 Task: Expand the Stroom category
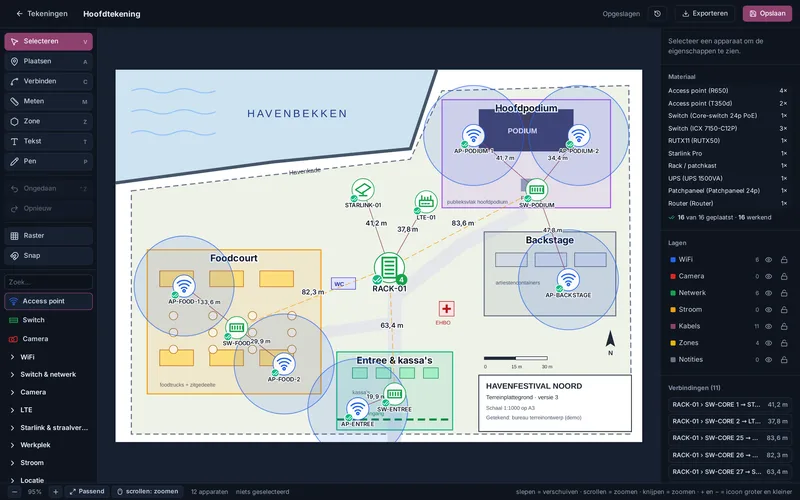click(x=48, y=463)
